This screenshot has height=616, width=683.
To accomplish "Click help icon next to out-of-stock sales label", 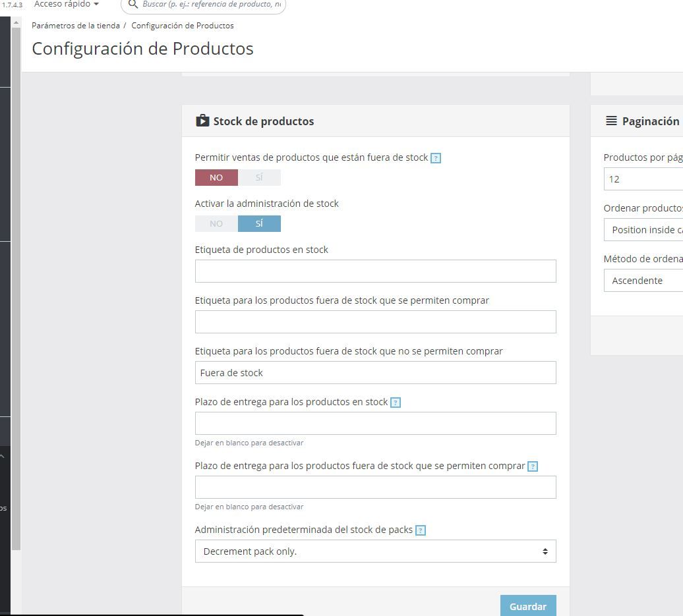I will tap(436, 158).
